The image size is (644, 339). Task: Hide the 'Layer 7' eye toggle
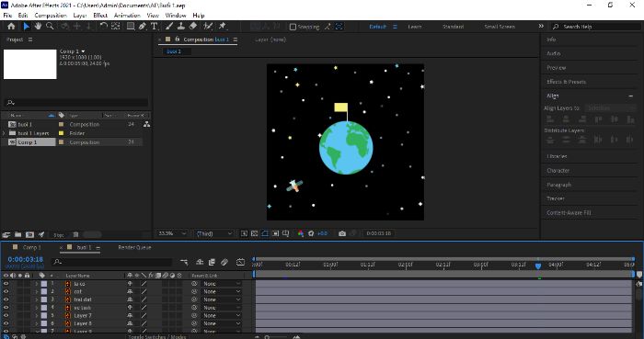(x=6, y=315)
